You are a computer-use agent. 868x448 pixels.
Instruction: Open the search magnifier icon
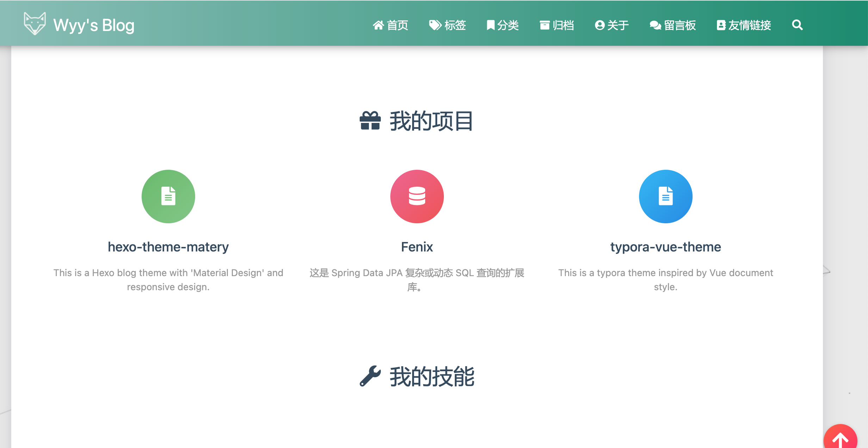(797, 25)
